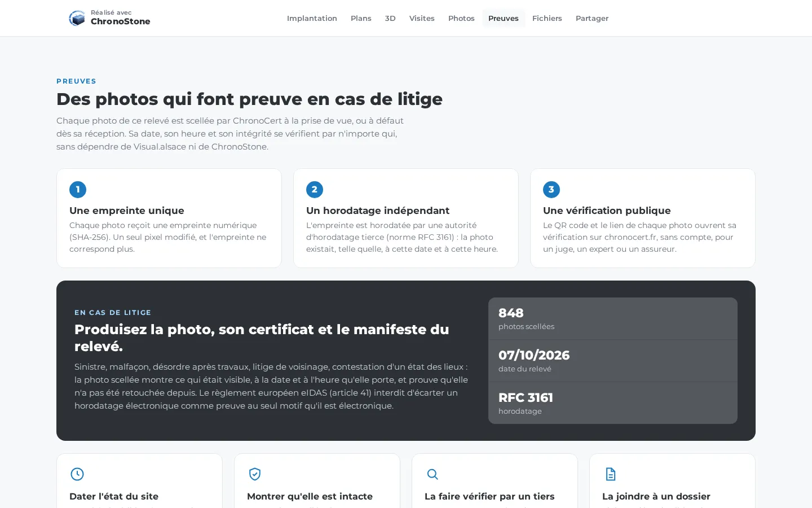812x508 pixels.
Task: Click the Une vérification publique heading
Action: [x=607, y=211]
